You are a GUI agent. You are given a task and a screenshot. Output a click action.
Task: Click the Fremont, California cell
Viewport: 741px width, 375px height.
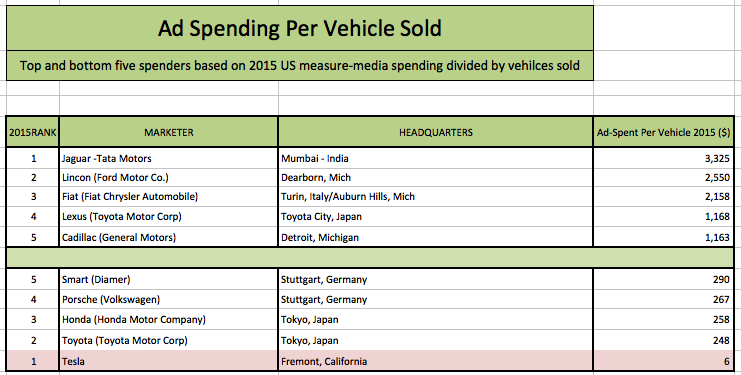pyautogui.click(x=436, y=361)
